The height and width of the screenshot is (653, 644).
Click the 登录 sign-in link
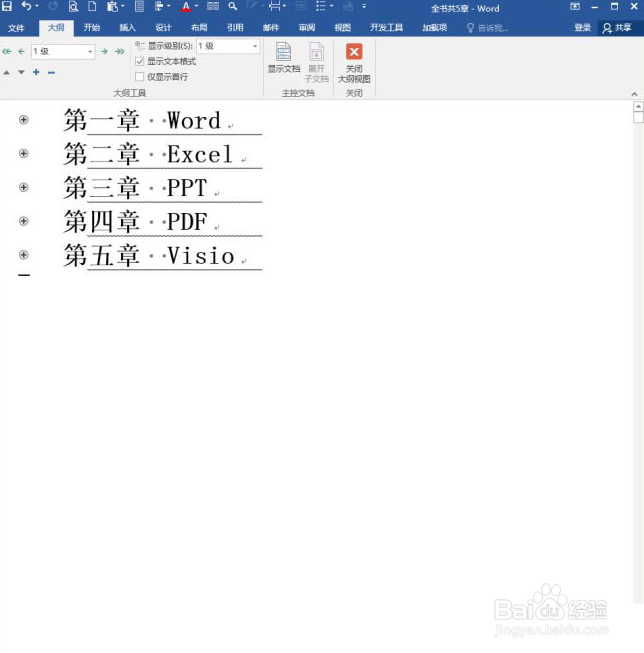(582, 28)
